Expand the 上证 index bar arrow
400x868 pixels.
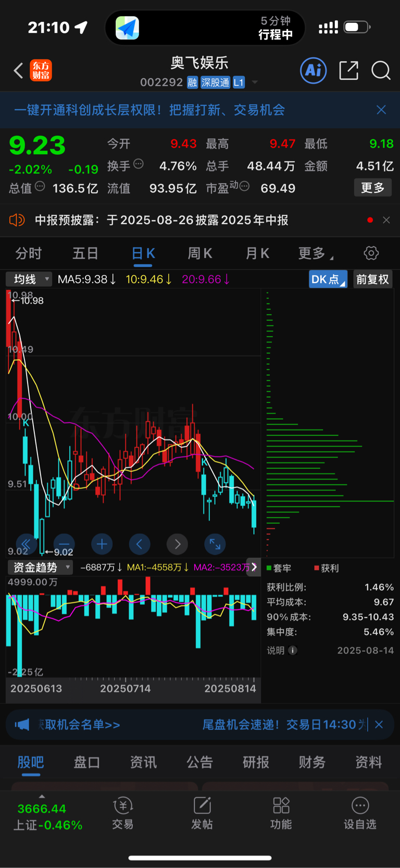click(42, 797)
